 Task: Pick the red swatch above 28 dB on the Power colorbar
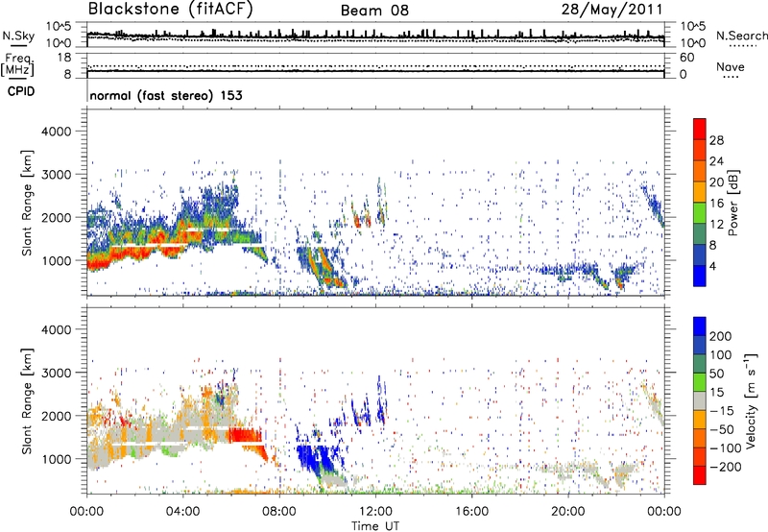700,129
